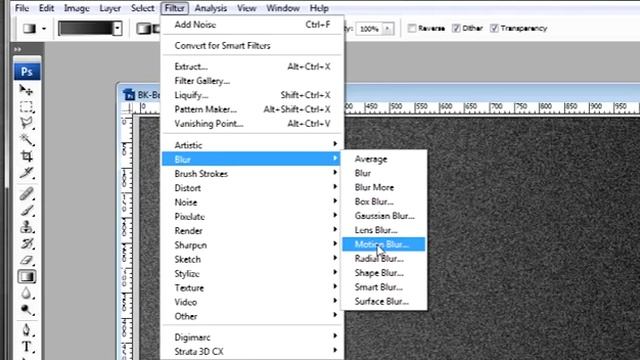Viewport: 640px width, 360px height.
Task: Choose Pattern Maker...
Action: (x=252, y=109)
